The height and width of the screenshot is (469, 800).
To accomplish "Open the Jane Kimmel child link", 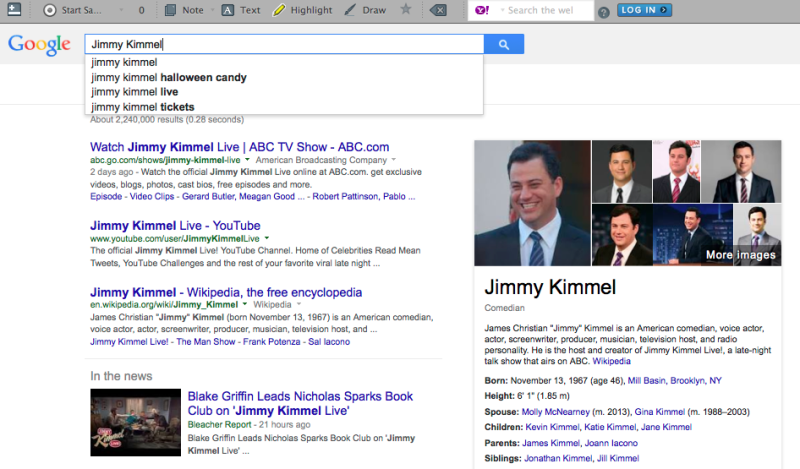I will [666, 427].
